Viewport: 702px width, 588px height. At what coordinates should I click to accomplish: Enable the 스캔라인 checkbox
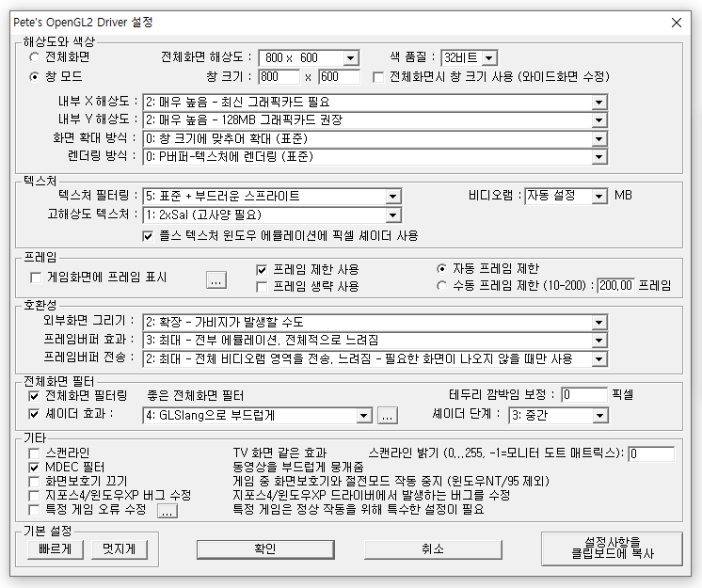34,453
